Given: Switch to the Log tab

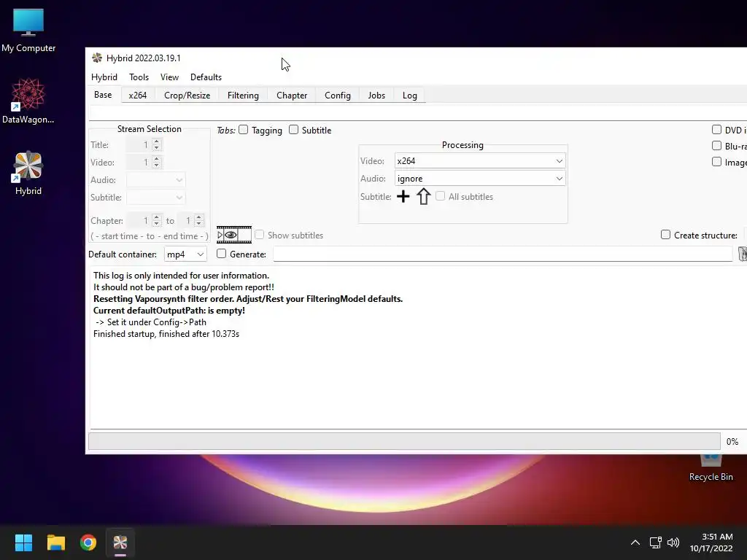Looking at the screenshot, I should pos(410,96).
